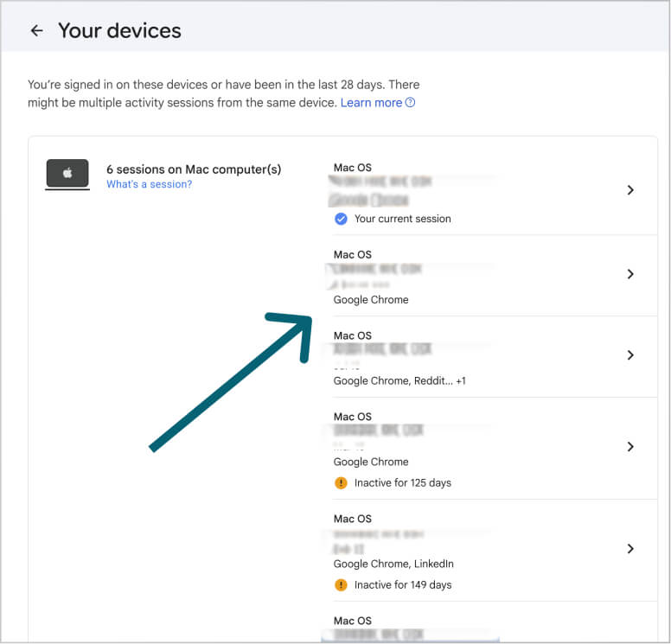671x644 pixels.
Task: Open chevron for the Google Chrome only session
Action: 629,274
